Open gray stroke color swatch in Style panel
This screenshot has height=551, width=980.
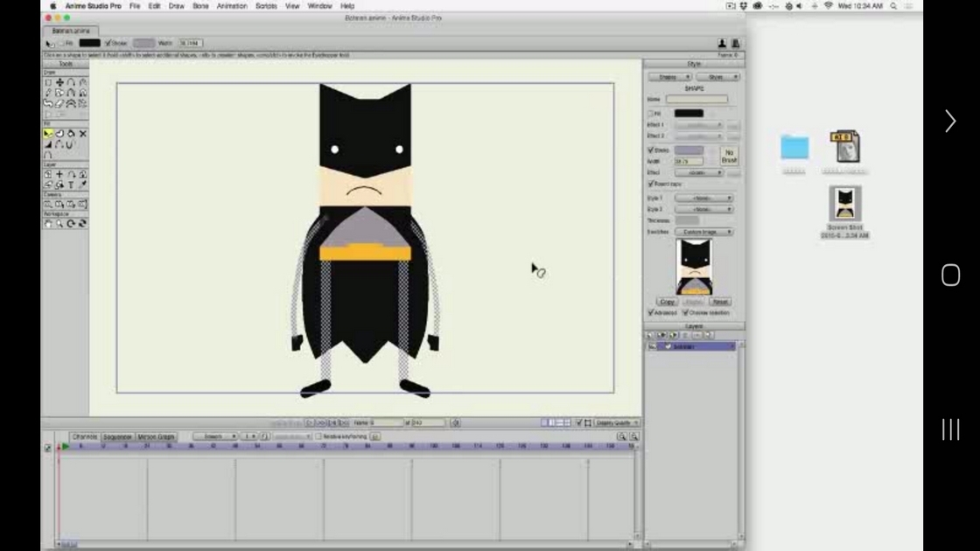pyautogui.click(x=689, y=150)
